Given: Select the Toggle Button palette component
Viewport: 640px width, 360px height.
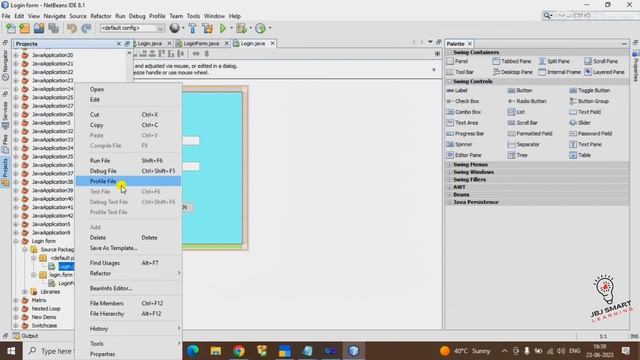Looking at the screenshot, I should pos(590,90).
